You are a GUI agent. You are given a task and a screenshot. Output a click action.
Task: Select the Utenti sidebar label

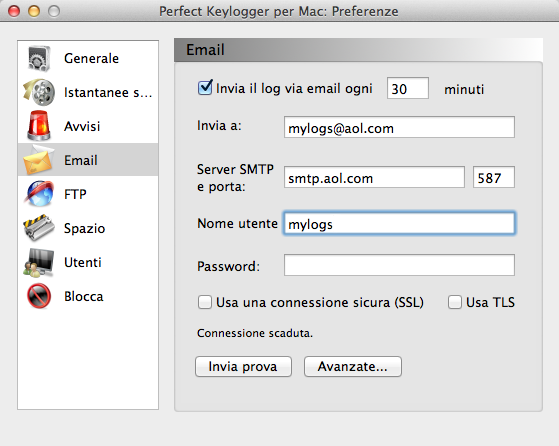pyautogui.click(x=83, y=262)
